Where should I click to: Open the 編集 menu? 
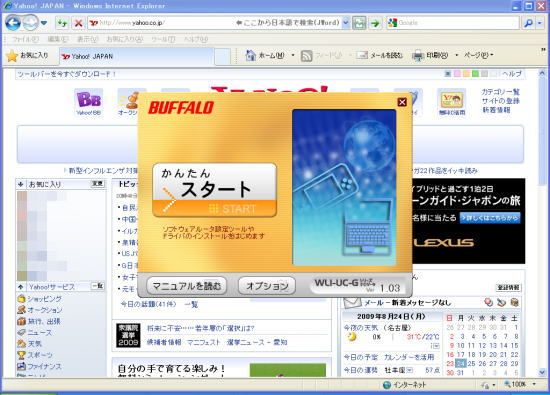[x=58, y=39]
